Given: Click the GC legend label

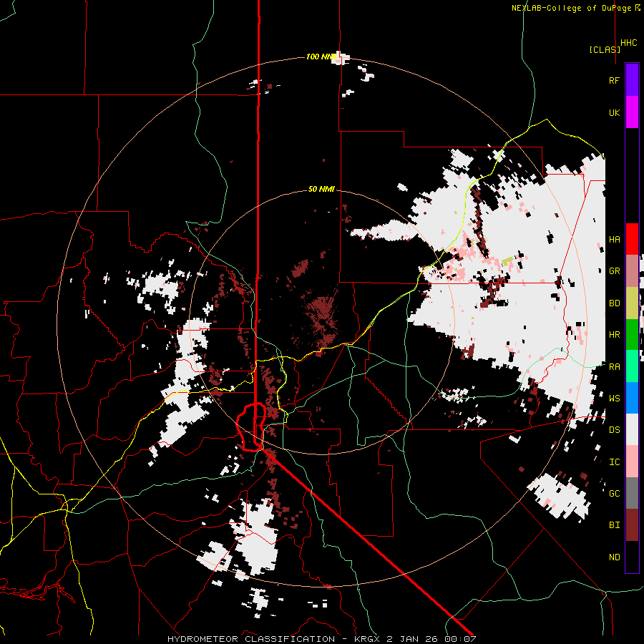Looking at the screenshot, I should (614, 494).
